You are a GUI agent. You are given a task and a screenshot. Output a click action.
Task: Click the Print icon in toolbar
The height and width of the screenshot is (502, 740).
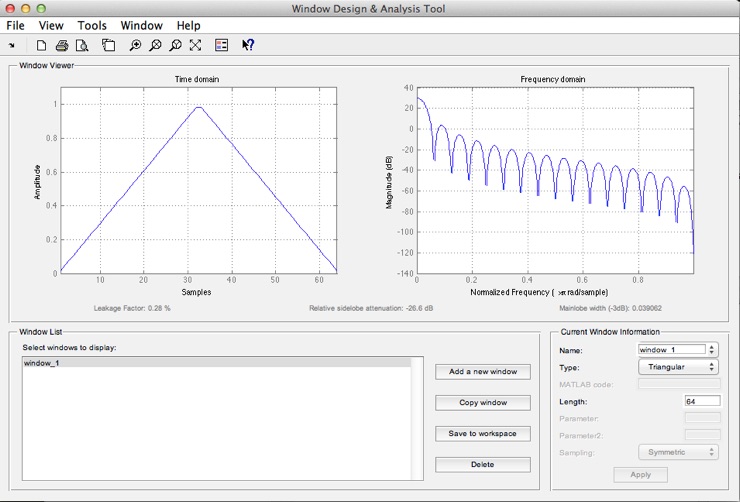[62, 45]
